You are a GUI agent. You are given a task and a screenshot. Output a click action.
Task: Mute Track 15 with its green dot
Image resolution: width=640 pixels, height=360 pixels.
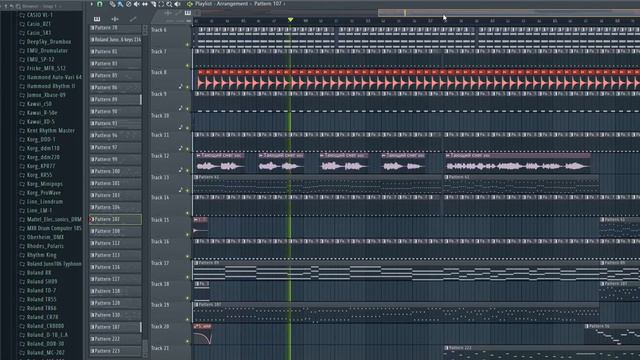click(188, 234)
